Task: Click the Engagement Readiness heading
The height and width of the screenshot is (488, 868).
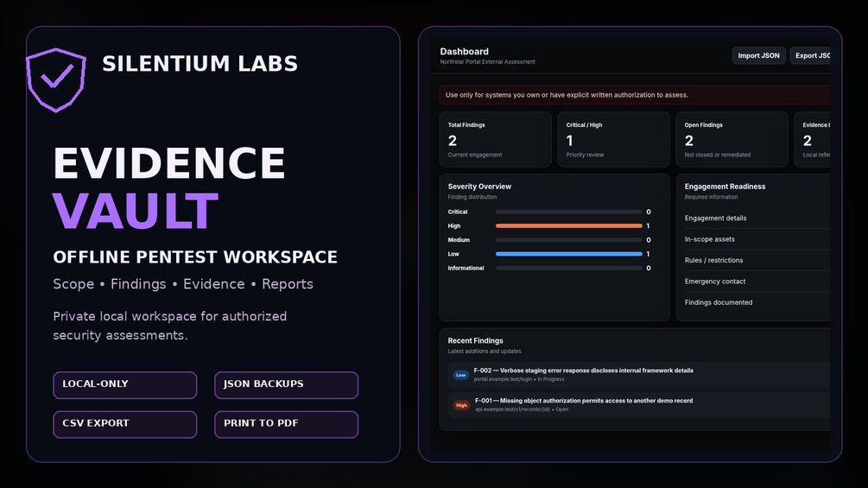Action: [725, 187]
